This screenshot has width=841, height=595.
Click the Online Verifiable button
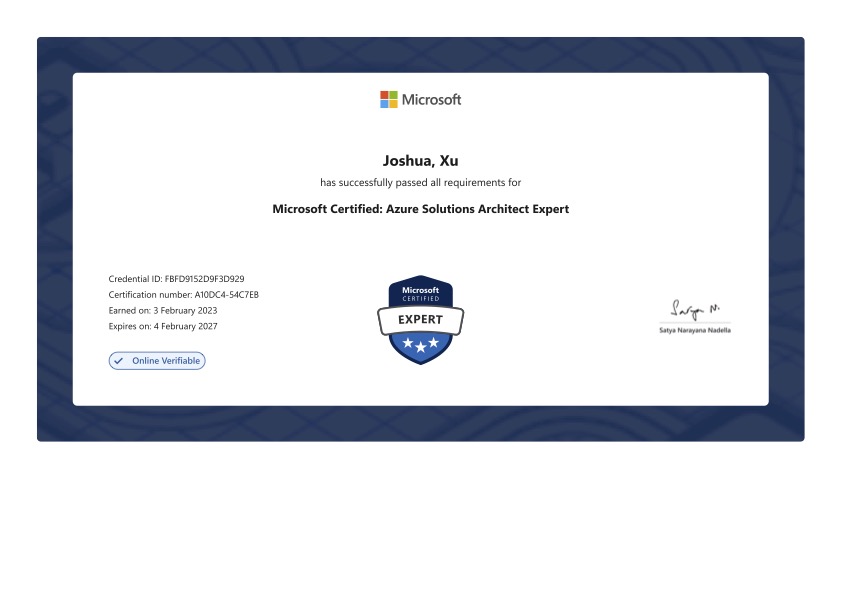(157, 361)
